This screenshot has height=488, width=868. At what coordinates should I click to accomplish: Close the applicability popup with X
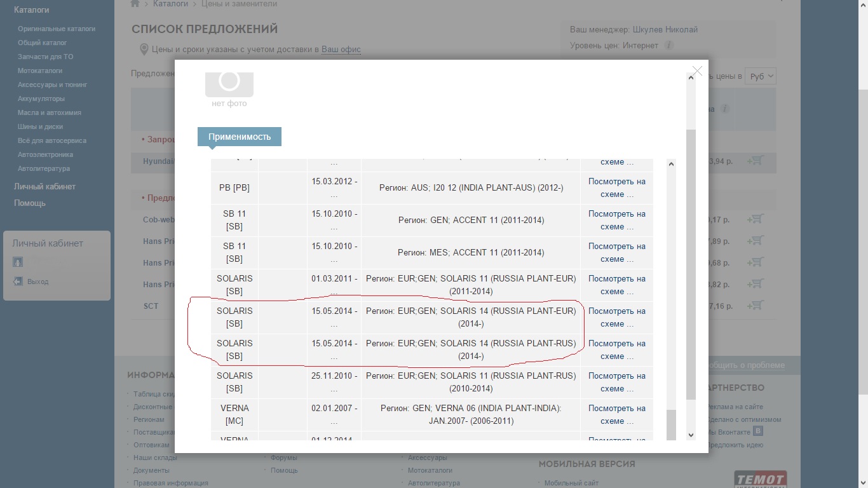(697, 71)
